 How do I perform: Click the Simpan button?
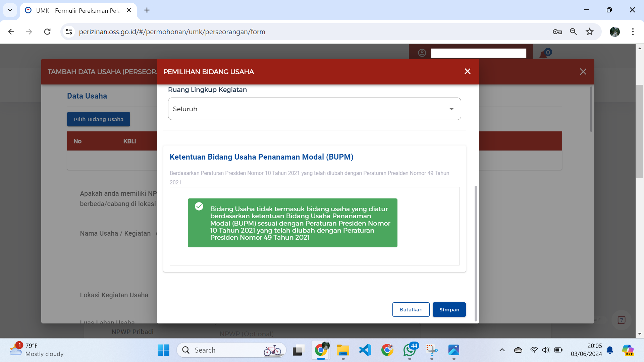point(449,310)
